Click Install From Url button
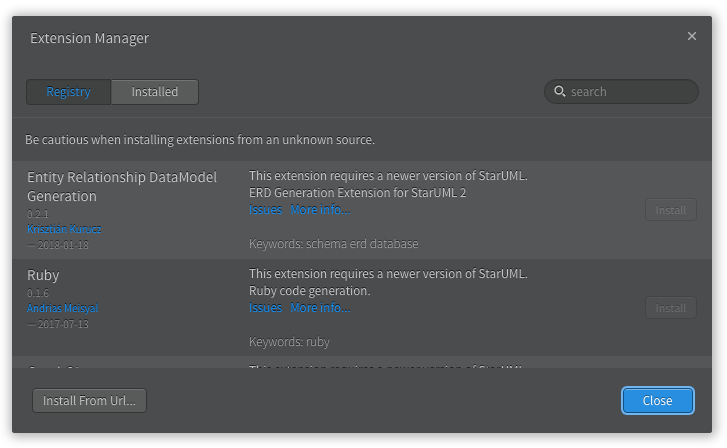 [90, 401]
